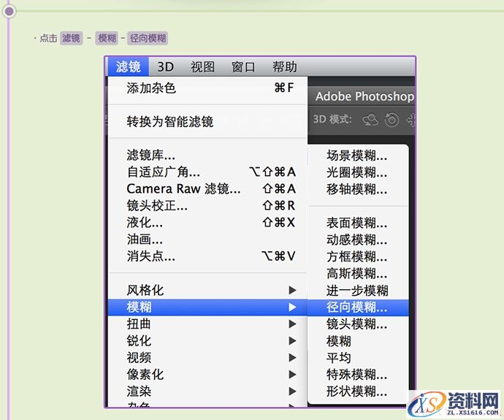This screenshot has height=420, width=504.
Task: Choose 光圈模糊... option
Action: [x=358, y=172]
